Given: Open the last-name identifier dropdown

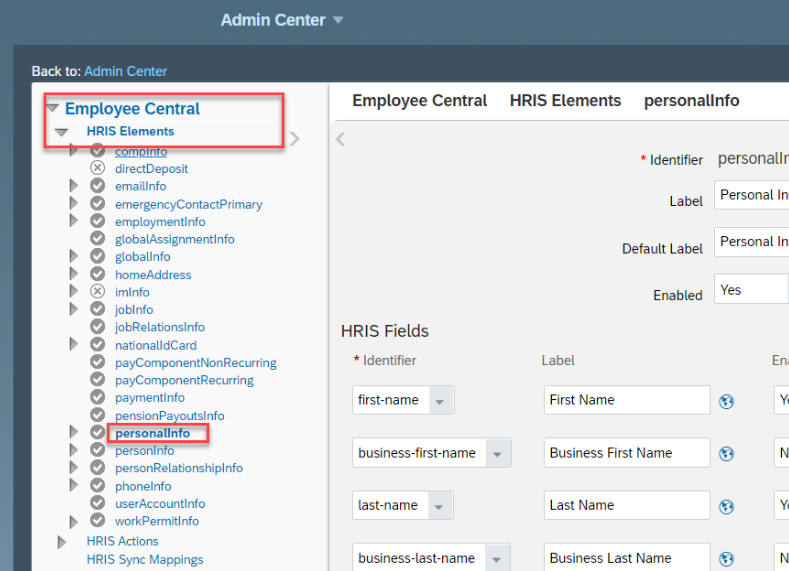Looking at the screenshot, I should pos(440,505).
